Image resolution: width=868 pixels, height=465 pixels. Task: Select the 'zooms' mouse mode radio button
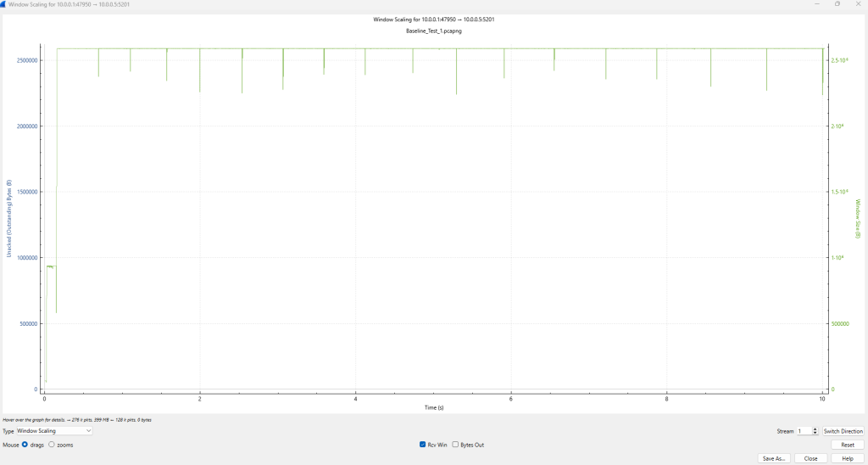(52, 445)
